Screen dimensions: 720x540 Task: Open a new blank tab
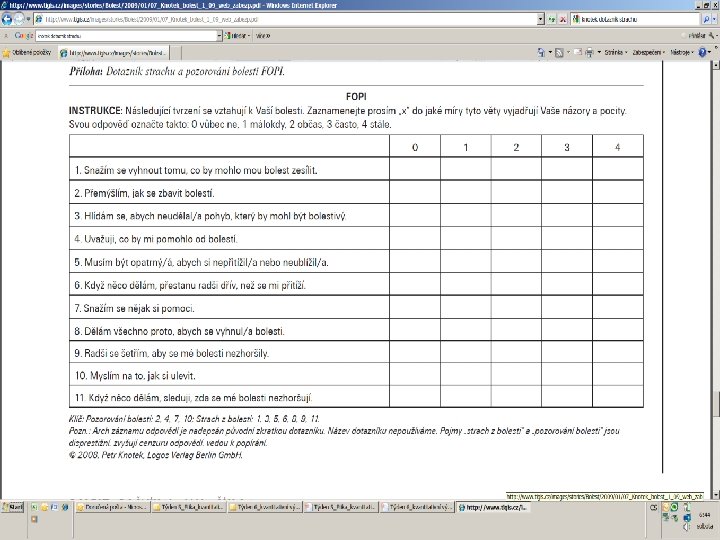tap(176, 53)
